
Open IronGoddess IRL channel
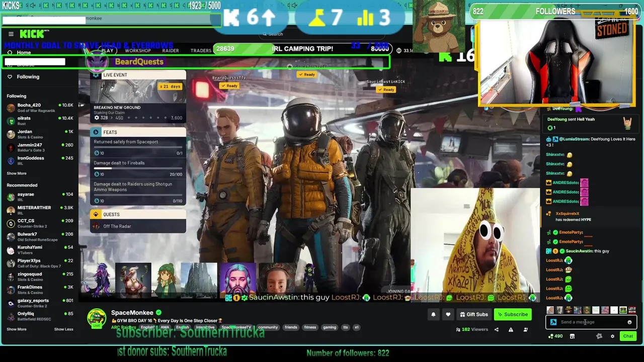click(40, 160)
